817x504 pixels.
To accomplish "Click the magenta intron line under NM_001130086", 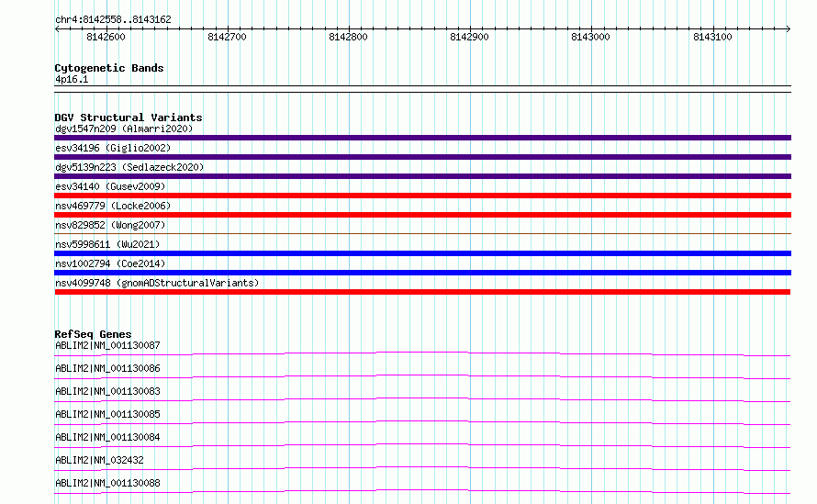I will click(x=422, y=376).
